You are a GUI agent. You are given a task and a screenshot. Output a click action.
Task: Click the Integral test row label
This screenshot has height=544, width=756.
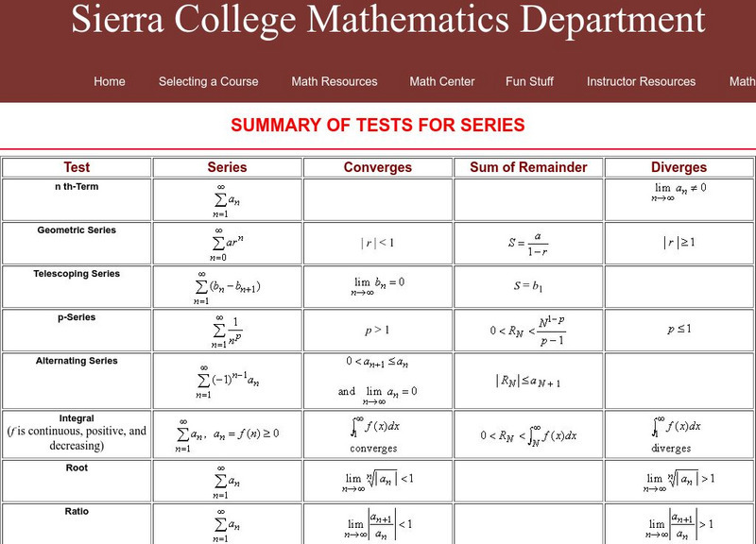click(77, 417)
